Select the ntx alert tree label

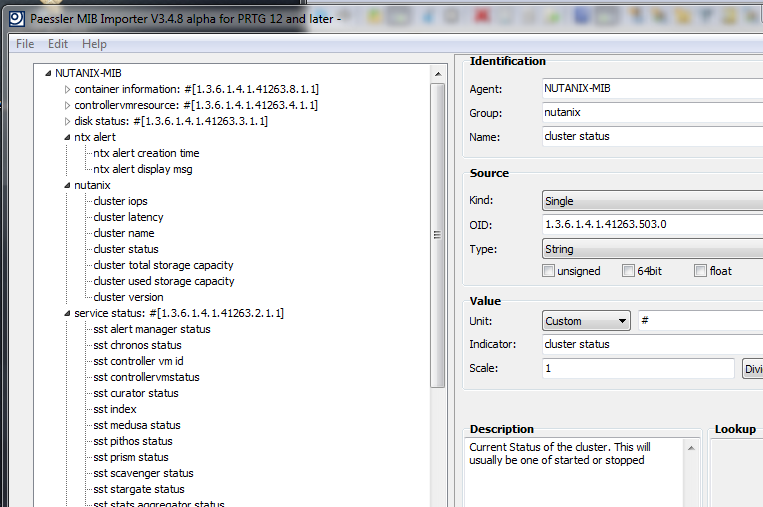[95, 138]
